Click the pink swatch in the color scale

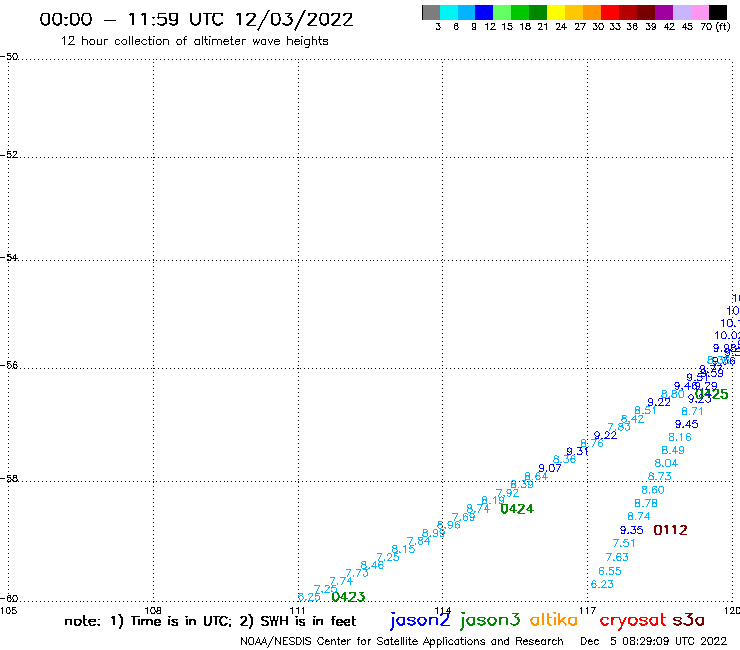click(x=699, y=12)
